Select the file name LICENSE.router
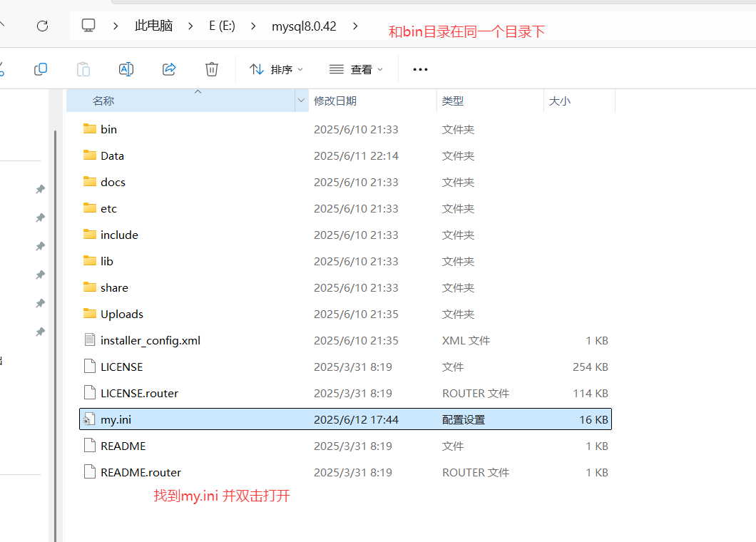 click(x=139, y=393)
